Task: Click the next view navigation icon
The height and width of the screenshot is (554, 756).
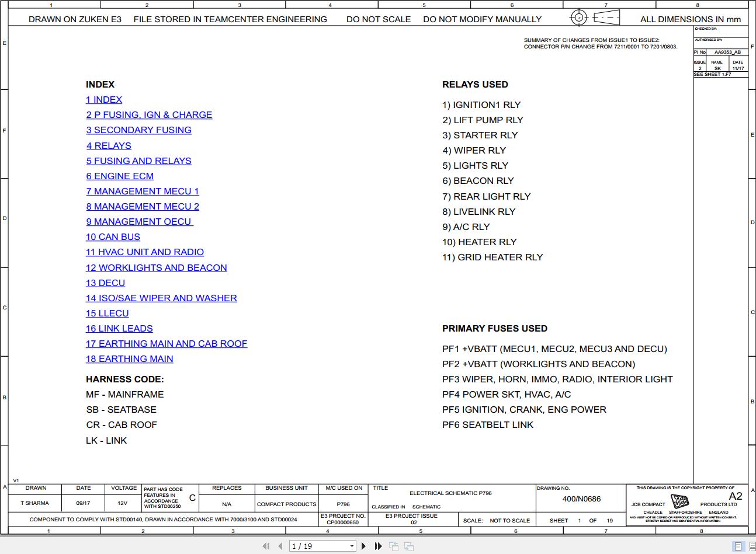Action: 409,546
